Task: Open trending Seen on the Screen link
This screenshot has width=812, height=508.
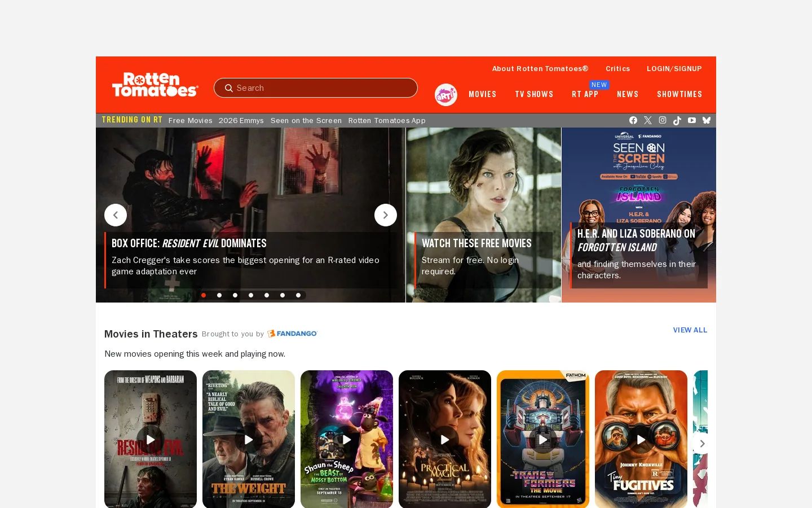Action: [306, 121]
